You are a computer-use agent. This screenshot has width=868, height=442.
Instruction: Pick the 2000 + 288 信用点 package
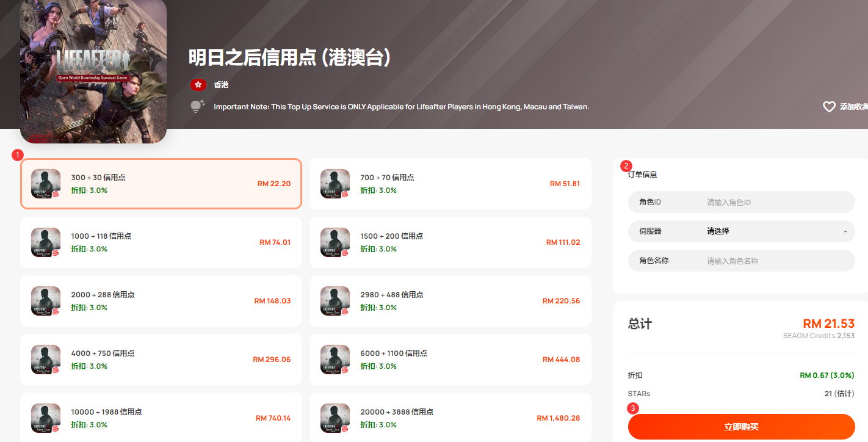[x=161, y=301]
